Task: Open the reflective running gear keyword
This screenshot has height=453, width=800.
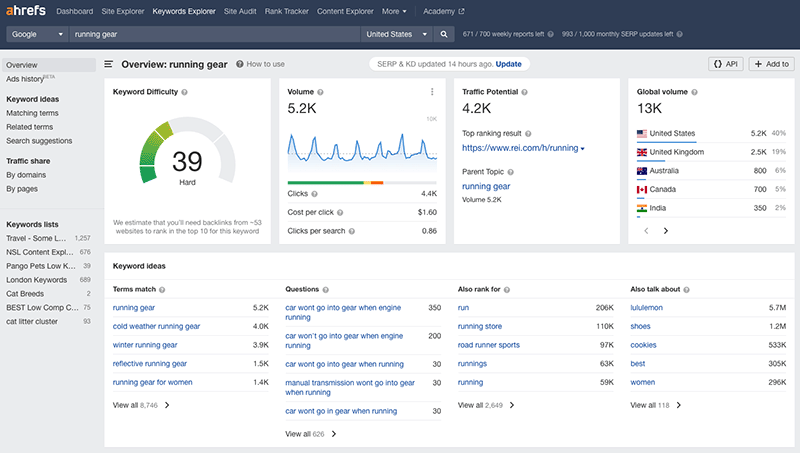Action: point(149,364)
